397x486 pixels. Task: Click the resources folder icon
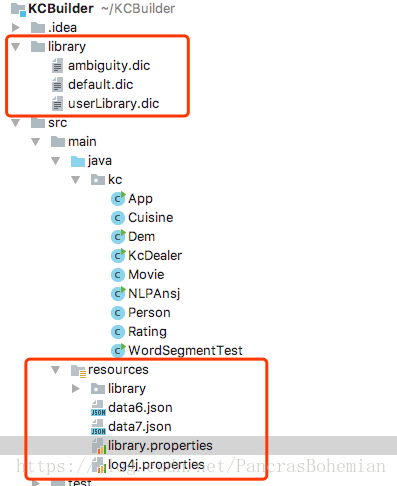tap(78, 371)
